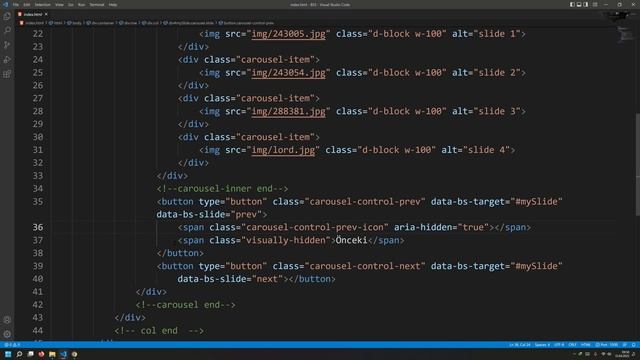Open the Accounts menu icon

pos(7,320)
